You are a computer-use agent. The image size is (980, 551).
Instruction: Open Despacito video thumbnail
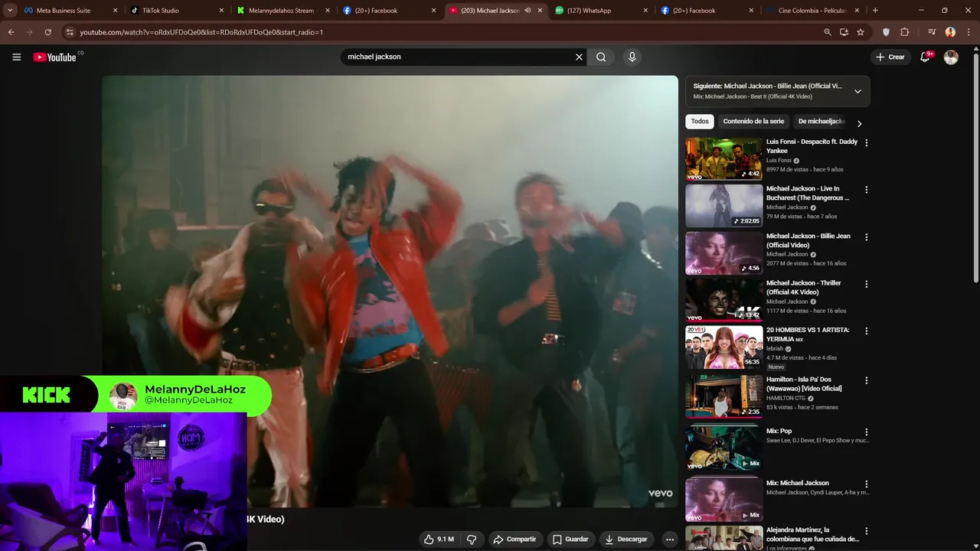(x=724, y=159)
